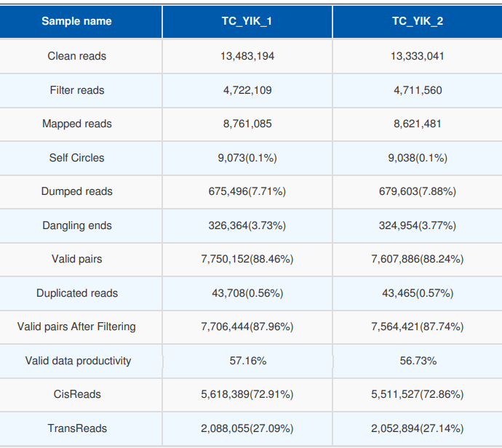Select the 9,038(0.1%) cell
The height and width of the screenshot is (448, 502).
pos(417,158)
